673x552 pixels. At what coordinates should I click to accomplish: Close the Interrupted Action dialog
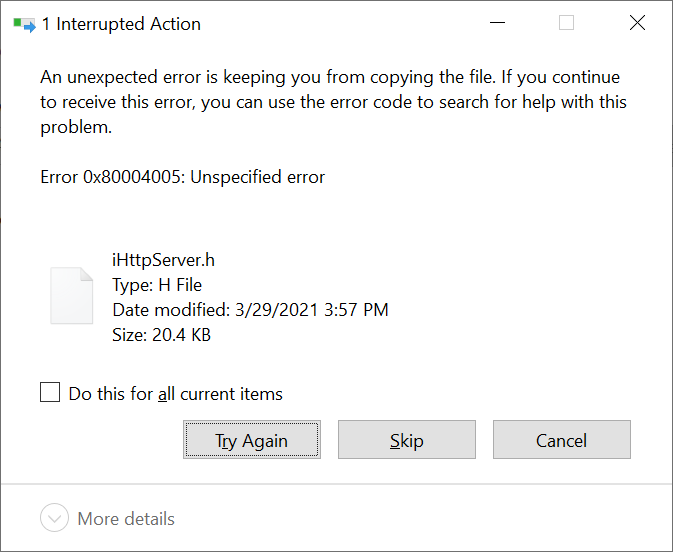point(637,23)
